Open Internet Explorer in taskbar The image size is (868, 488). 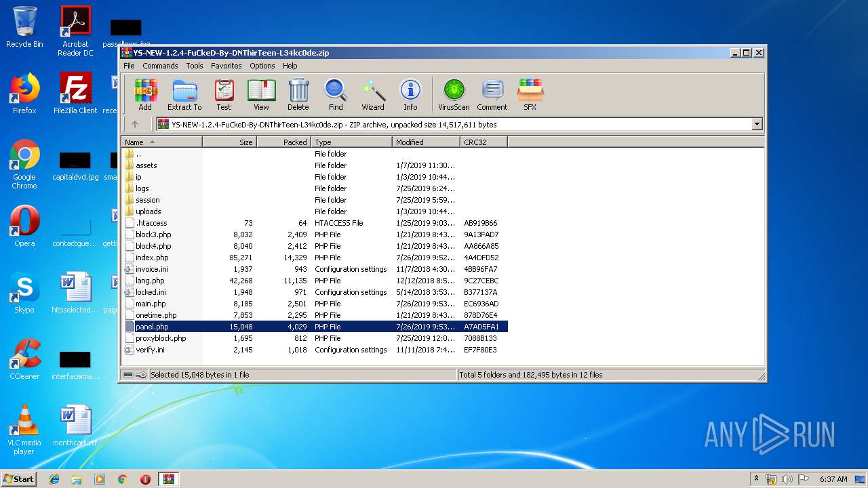(x=54, y=479)
